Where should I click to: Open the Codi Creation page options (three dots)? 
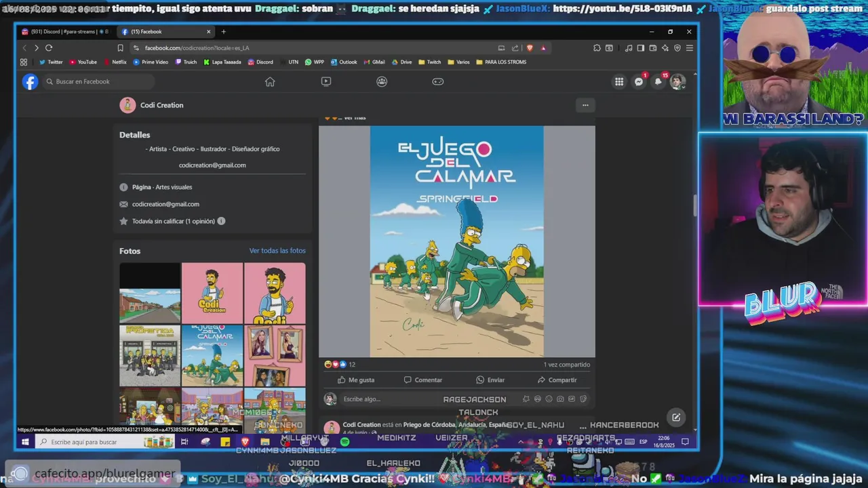585,105
